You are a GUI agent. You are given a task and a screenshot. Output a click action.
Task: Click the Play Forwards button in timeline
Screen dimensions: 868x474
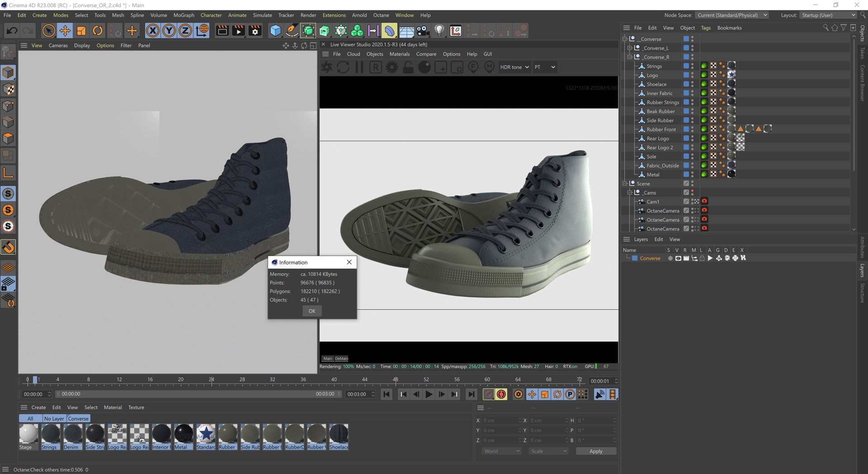click(429, 394)
